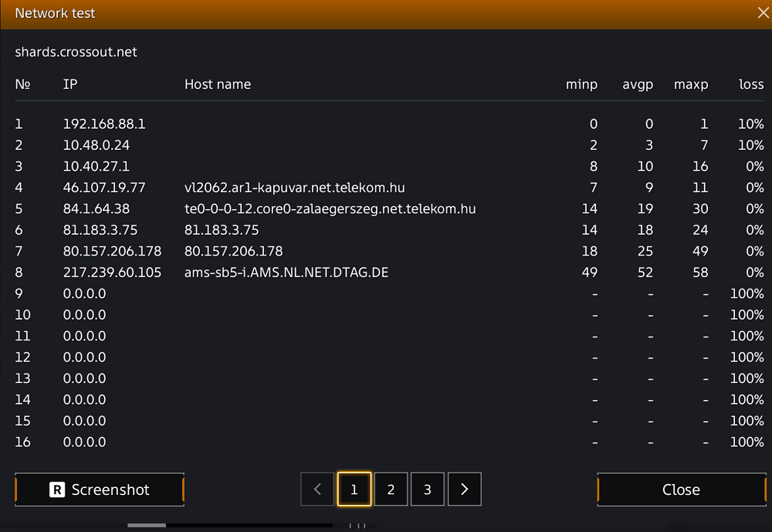Image resolution: width=772 pixels, height=532 pixels.
Task: Go to previous page arrow
Action: coord(317,489)
